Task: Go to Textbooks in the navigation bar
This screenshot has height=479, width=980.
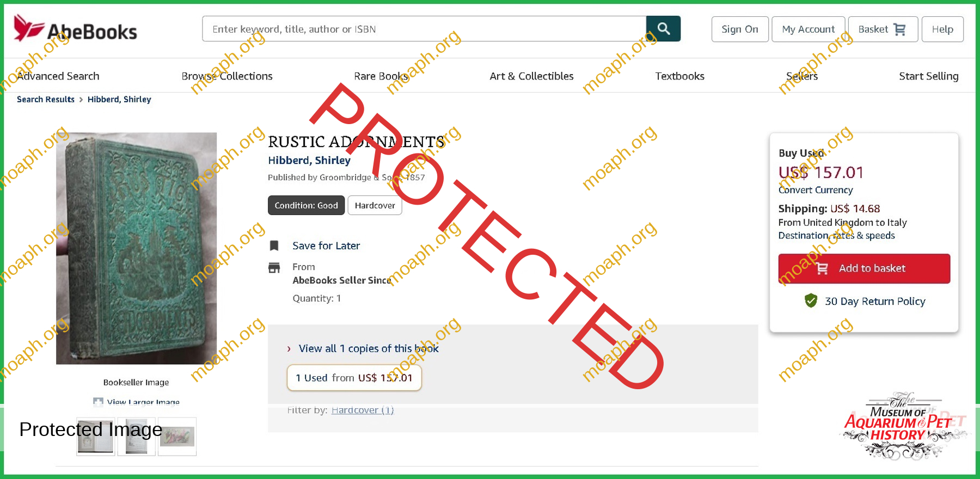Action: point(679,76)
